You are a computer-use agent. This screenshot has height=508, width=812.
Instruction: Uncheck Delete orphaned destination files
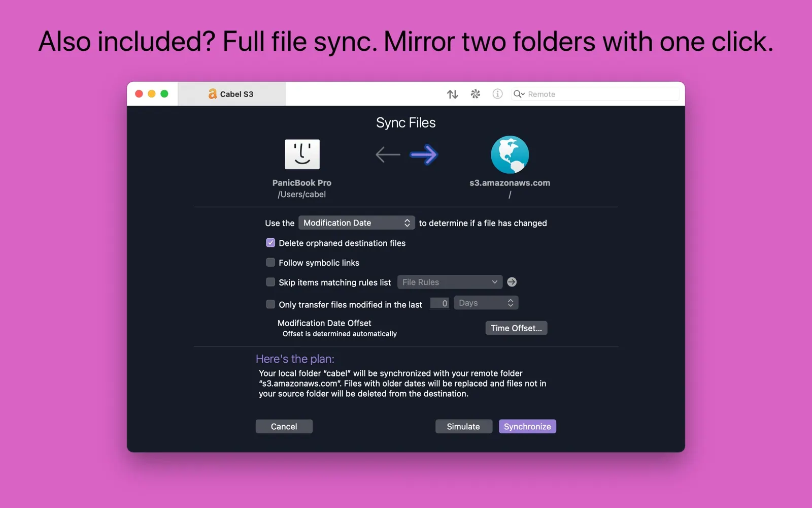[270, 243]
